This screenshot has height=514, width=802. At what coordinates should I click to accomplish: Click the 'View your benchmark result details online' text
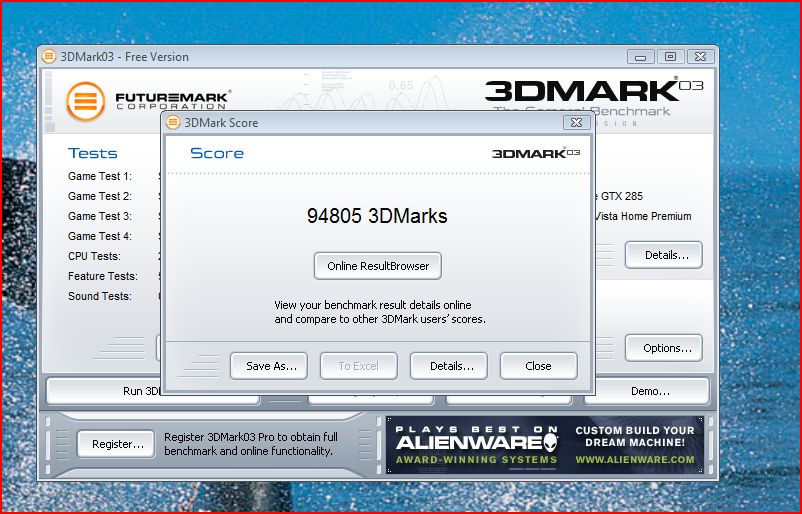click(373, 305)
